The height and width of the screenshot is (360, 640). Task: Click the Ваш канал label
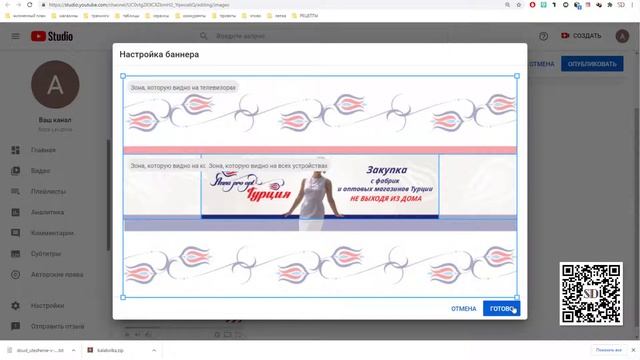pos(55,120)
